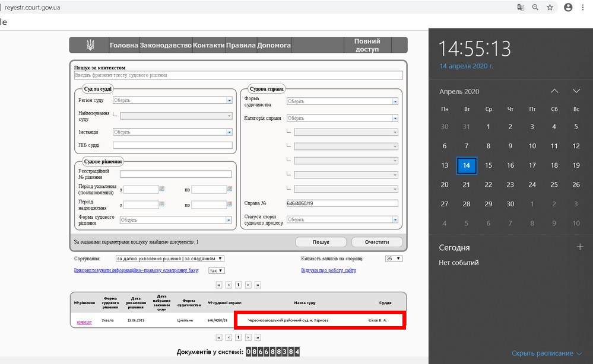Open calendar picker for Період ухвалення end date
This screenshot has height=364, width=593.
pyautogui.click(x=230, y=189)
